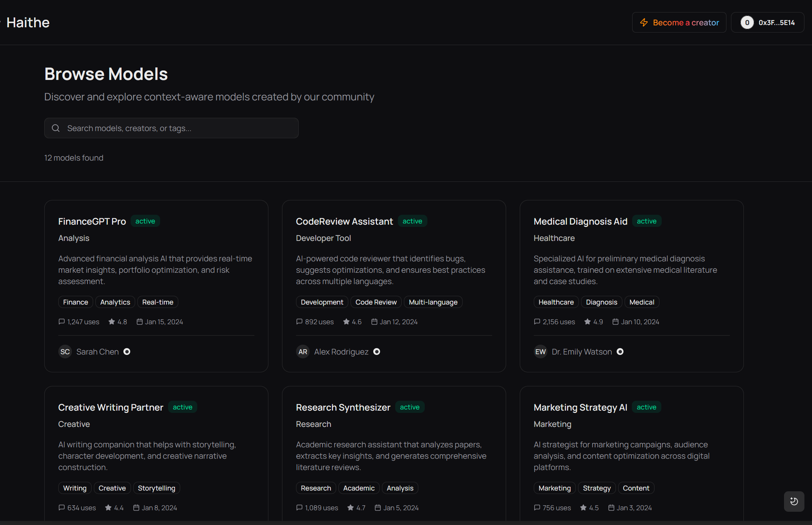Screen dimensions: 812x525
Task: Select the Diagnosis tag
Action: coord(602,302)
